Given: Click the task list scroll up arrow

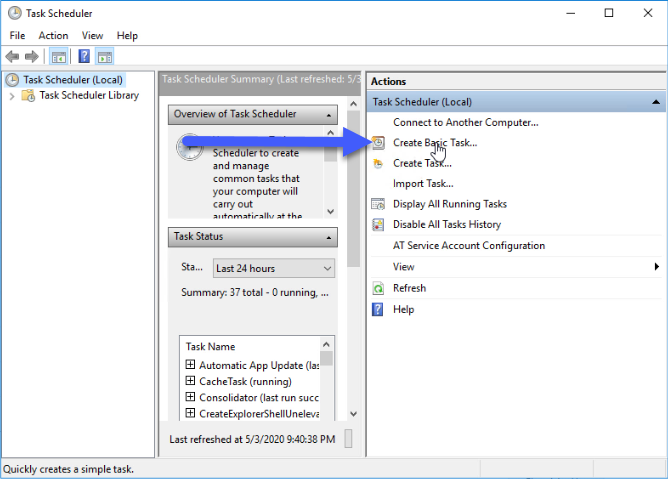Looking at the screenshot, I should pos(326,344).
